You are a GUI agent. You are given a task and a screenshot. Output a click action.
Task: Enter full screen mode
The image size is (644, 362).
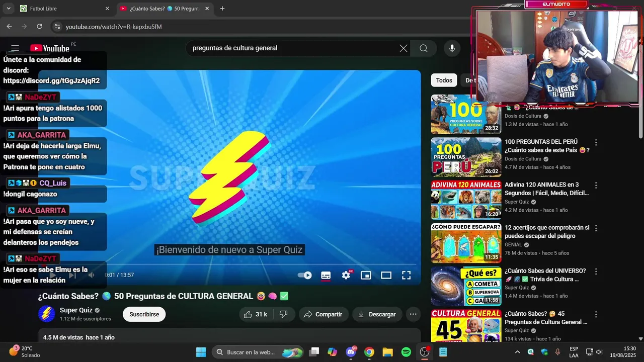pos(406,275)
